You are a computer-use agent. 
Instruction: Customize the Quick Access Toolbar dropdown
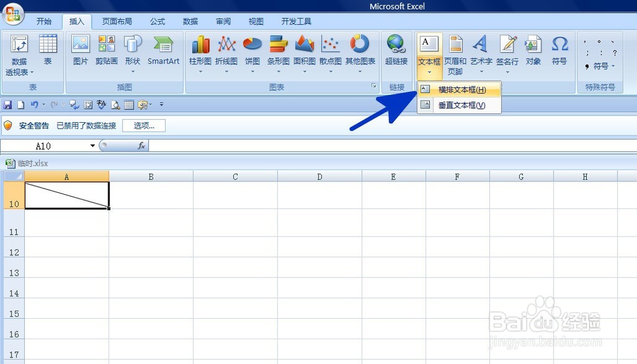(x=161, y=105)
